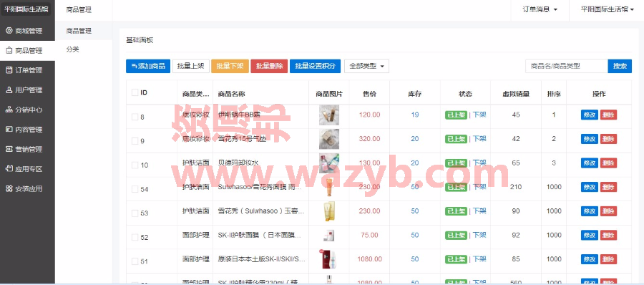Click product image of 贝德玛卸妆水
The width and height of the screenshot is (644, 285).
click(x=329, y=163)
